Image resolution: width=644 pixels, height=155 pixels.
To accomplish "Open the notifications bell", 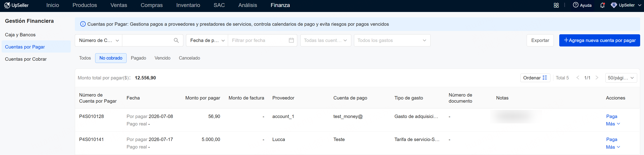I will point(602,5).
